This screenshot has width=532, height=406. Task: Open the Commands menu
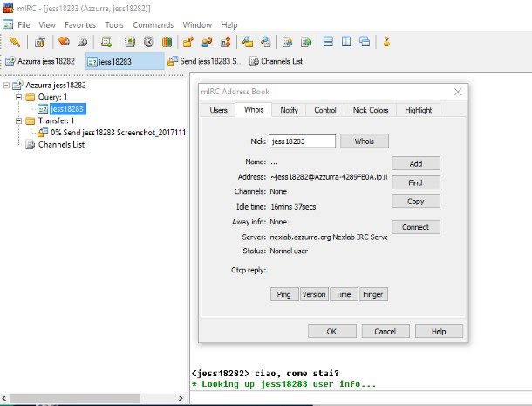(x=153, y=24)
